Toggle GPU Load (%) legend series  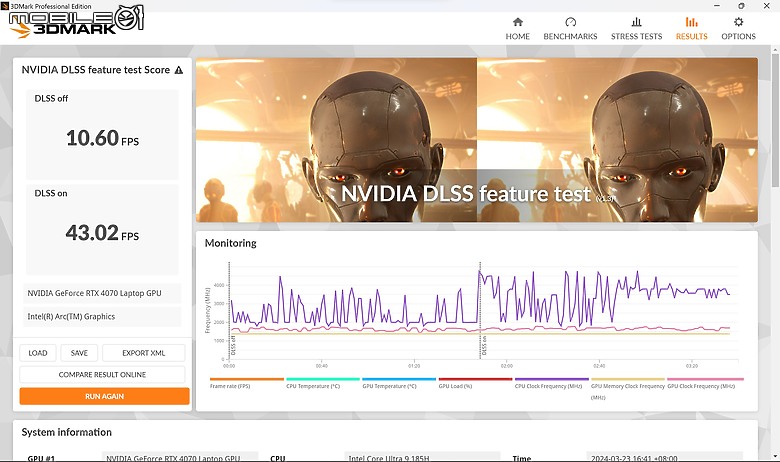point(475,383)
